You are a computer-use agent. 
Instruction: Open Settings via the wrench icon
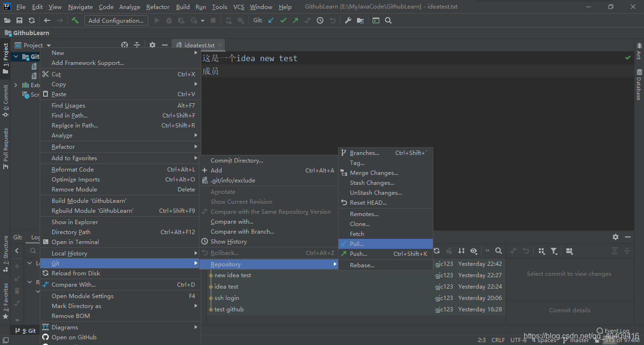pyautogui.click(x=348, y=20)
